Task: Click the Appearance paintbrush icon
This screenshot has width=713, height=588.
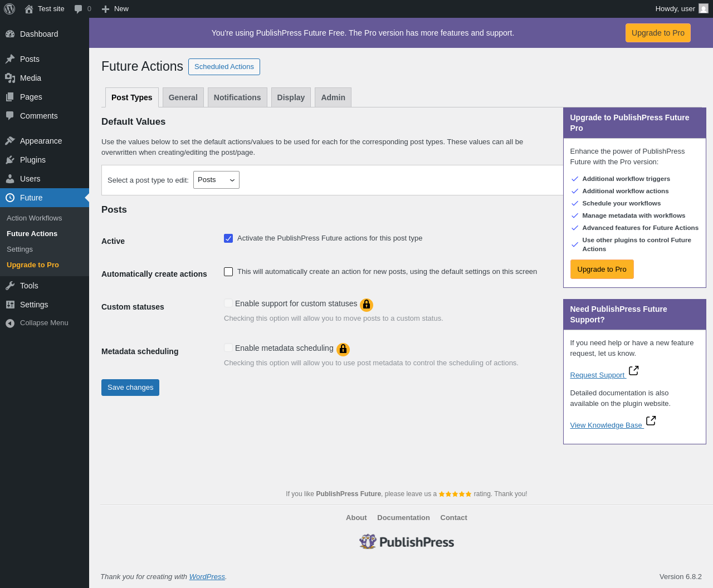Action: (10, 141)
